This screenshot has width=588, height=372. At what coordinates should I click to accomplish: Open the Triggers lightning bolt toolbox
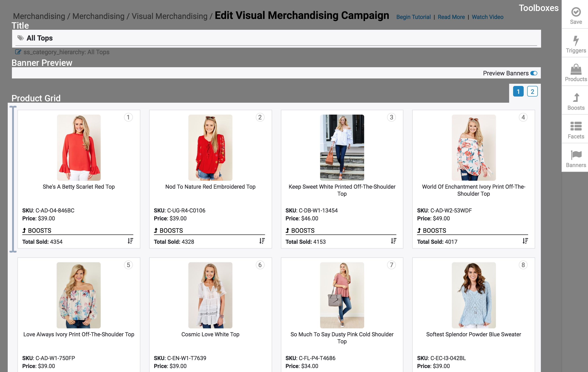576,41
